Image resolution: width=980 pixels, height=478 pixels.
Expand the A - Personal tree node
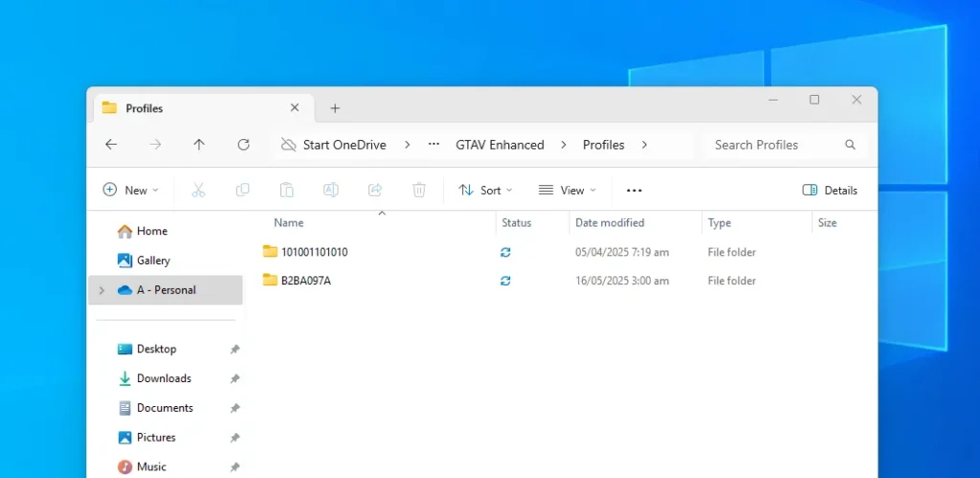click(101, 290)
